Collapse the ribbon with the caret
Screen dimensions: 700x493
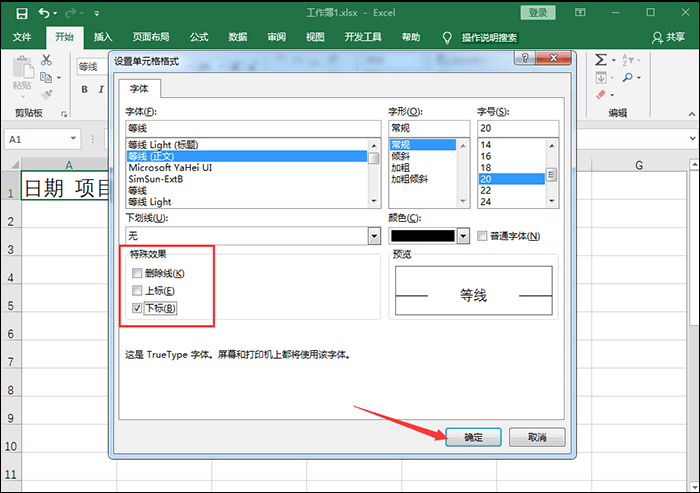coord(692,114)
